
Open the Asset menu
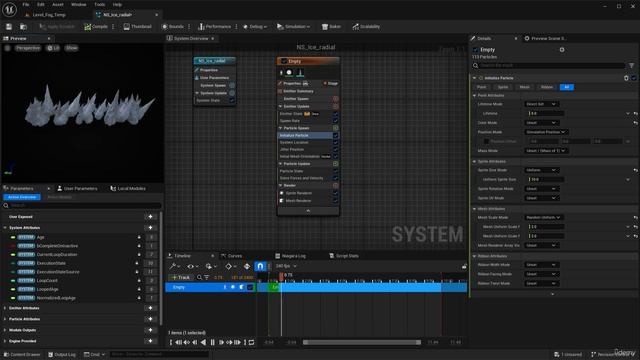pos(58,4)
